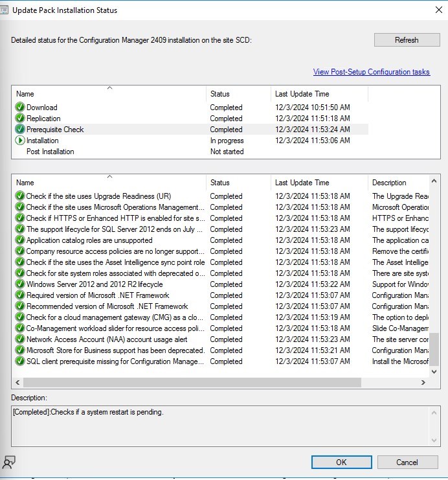Open View Post-Setup Configuration tasks link
Screen dimensions: 448x480
[372, 72]
